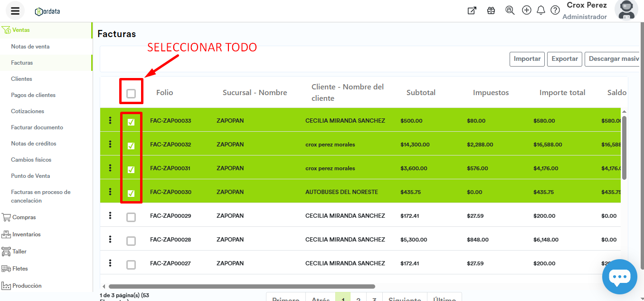Uncheck the FAC-ZAP00033 row checkbox
Viewport: 644px width, 301px height.
131,122
